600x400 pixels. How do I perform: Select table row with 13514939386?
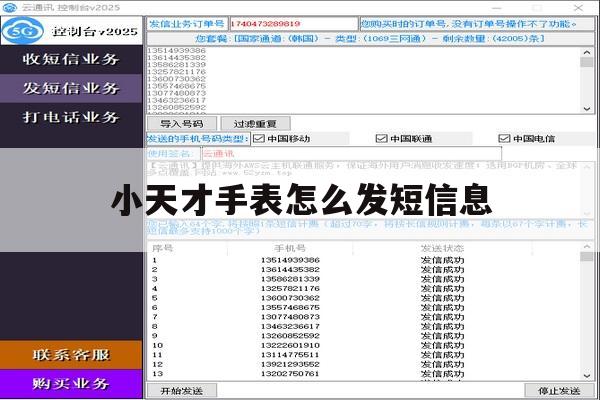coord(364,260)
